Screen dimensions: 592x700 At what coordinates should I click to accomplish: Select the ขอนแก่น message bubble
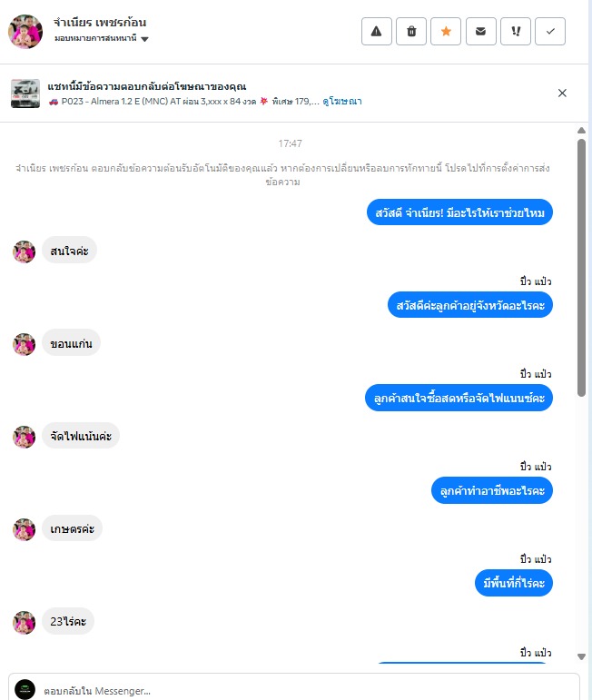(71, 343)
